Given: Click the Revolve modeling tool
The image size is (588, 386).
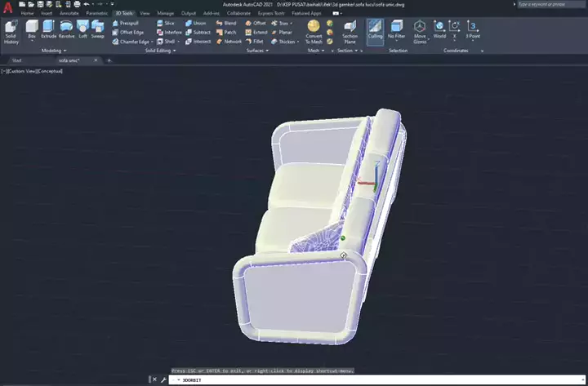Looking at the screenshot, I should coord(66,30).
